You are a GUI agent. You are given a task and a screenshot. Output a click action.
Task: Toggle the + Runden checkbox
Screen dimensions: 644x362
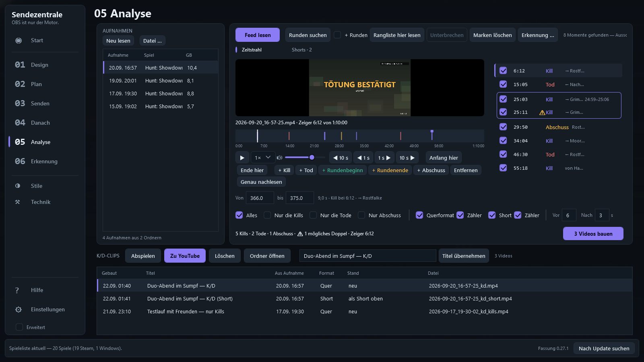(337, 35)
